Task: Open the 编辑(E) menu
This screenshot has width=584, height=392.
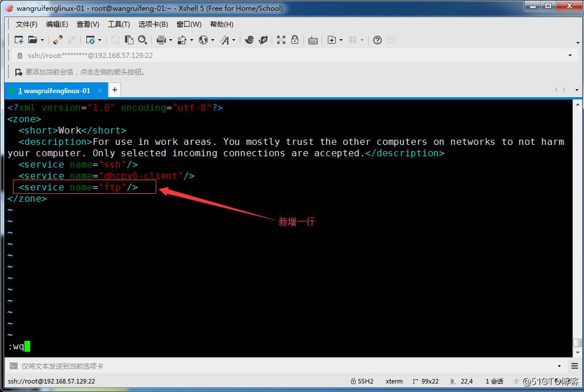Action: 57,24
